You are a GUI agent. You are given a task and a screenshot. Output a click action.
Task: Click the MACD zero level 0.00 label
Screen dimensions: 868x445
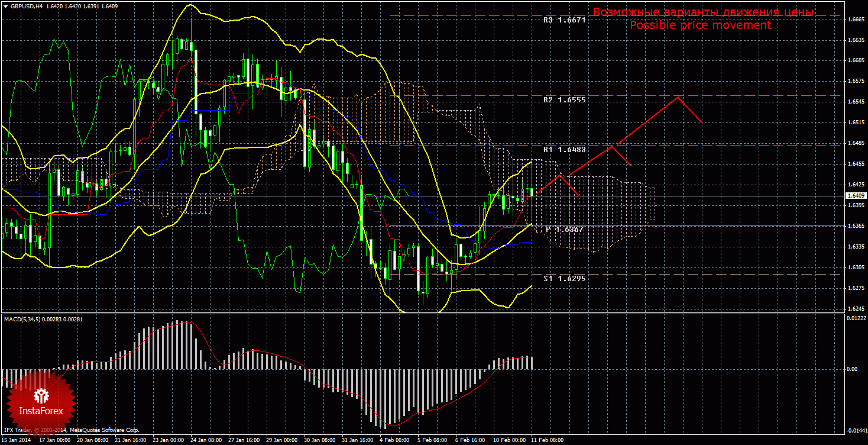pyautogui.click(x=852, y=369)
